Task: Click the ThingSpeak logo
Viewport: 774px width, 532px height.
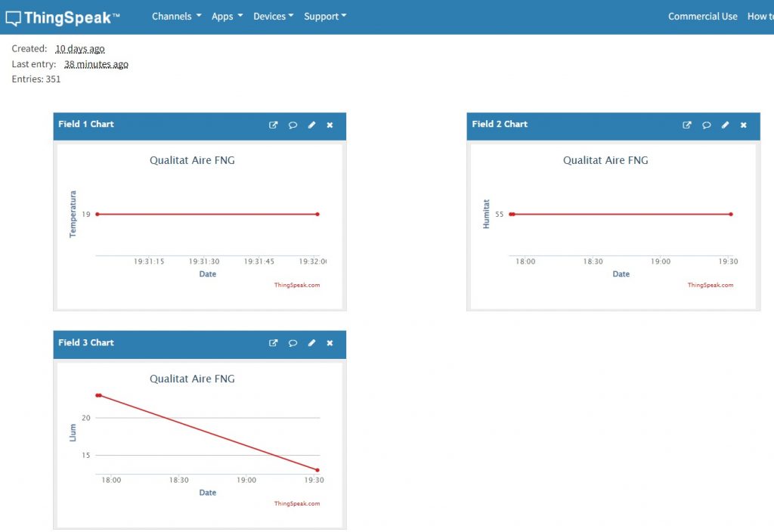Action: pyautogui.click(x=62, y=17)
